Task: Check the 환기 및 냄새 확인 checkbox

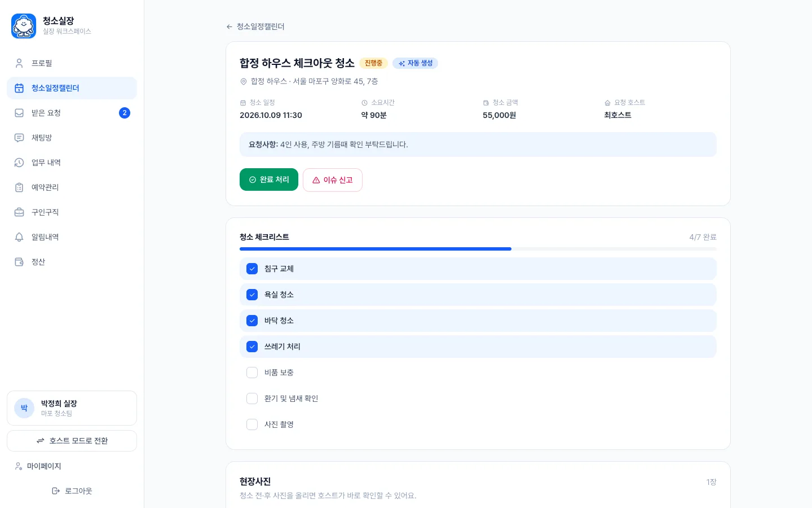Action: click(252, 398)
